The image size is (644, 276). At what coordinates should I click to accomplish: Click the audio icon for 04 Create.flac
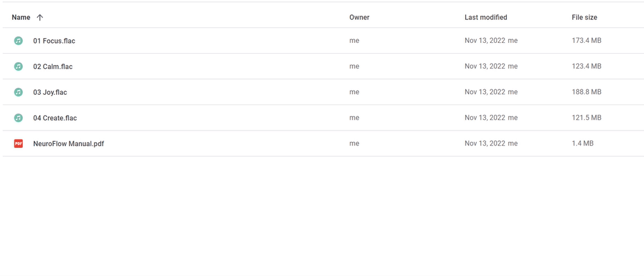pos(18,118)
